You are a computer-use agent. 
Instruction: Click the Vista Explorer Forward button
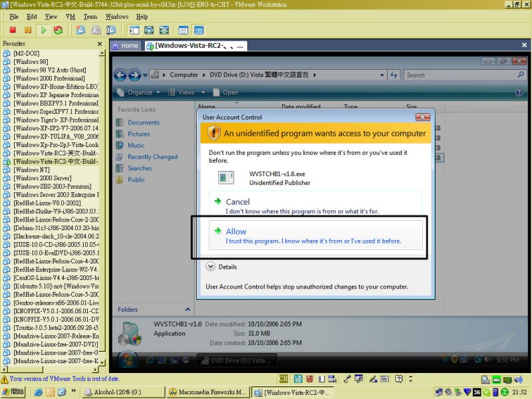(135, 75)
